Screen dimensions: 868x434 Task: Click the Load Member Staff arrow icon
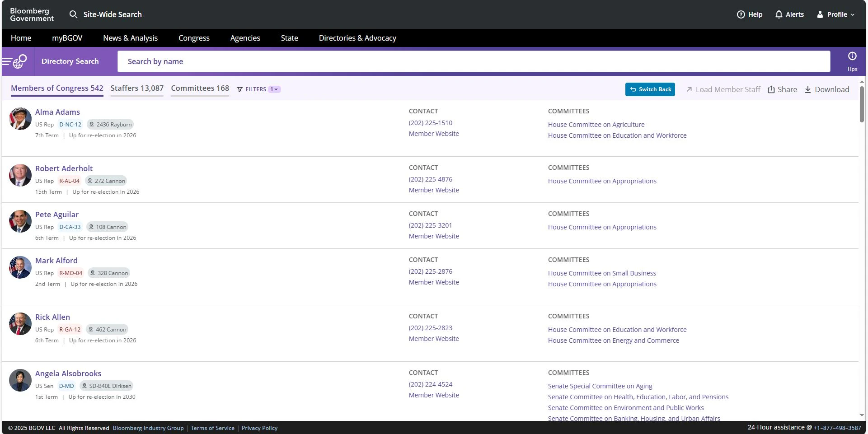[689, 89]
